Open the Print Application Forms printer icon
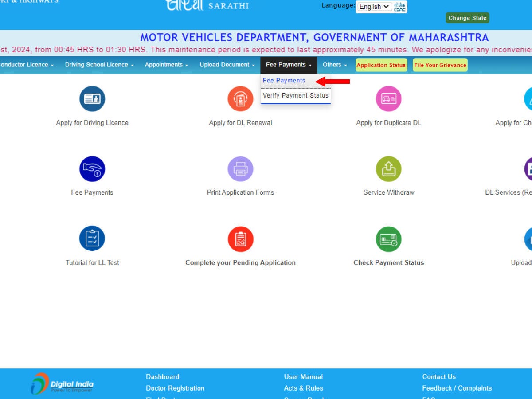Viewport: 532px width, 399px height. [x=240, y=169]
